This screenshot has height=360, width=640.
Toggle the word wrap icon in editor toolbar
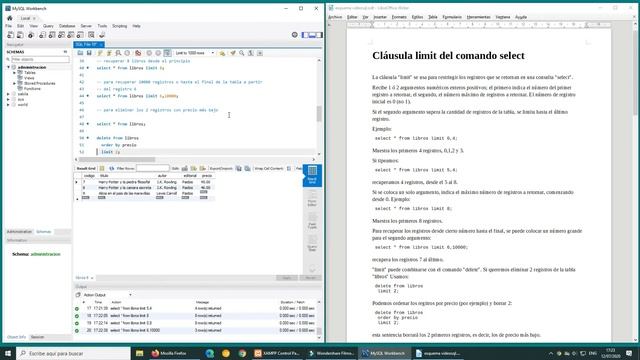pos(260,53)
